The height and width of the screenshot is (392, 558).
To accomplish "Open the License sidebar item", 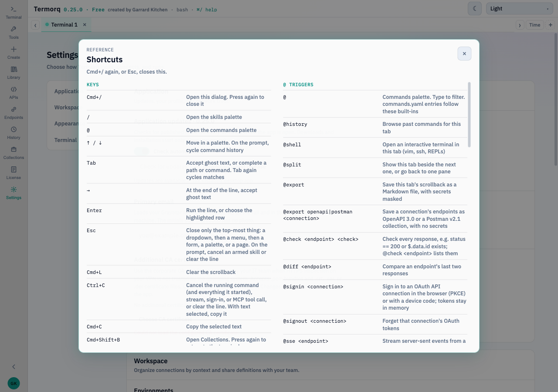I will tap(14, 172).
